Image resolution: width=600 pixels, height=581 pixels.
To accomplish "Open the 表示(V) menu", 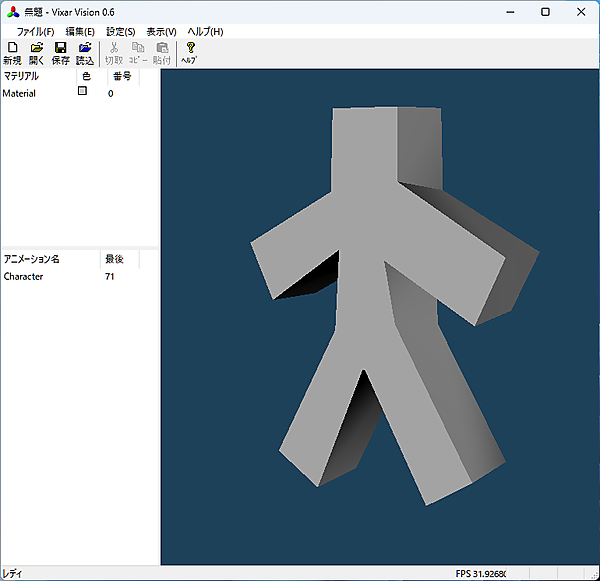I will (161, 31).
